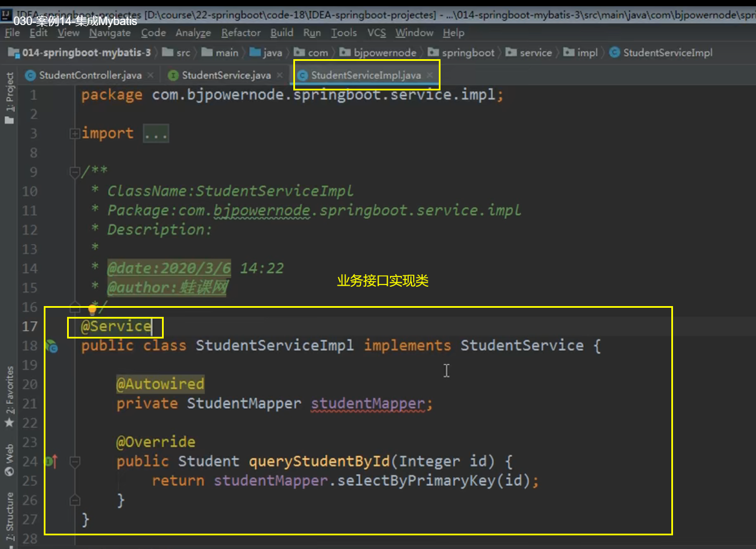This screenshot has height=549, width=756.
Task: Click the queryStudentById method name
Action: (319, 461)
